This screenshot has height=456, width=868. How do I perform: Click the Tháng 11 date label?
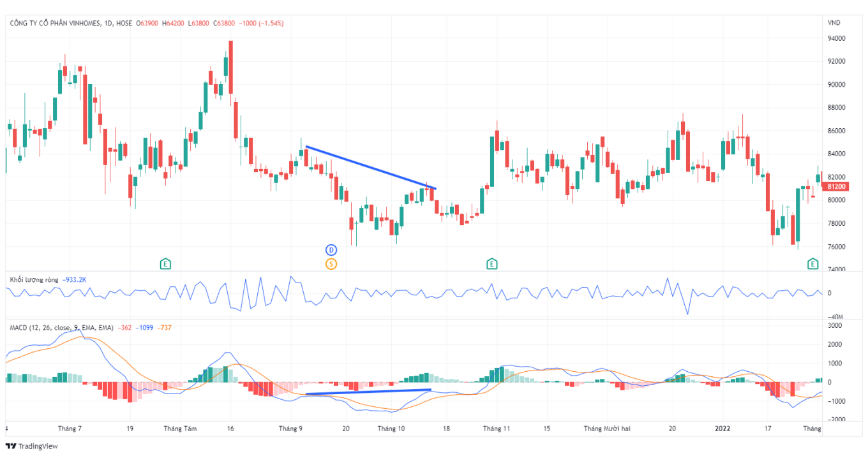click(497, 429)
